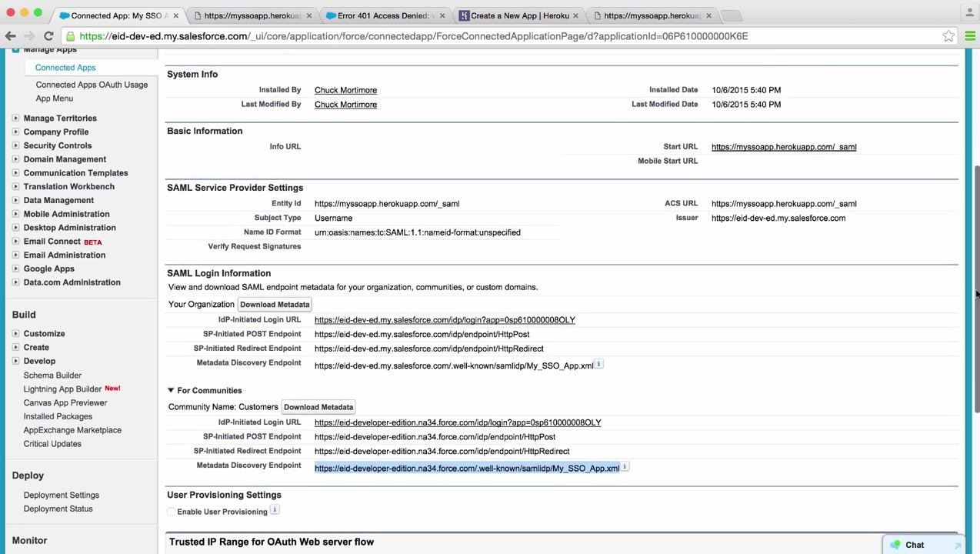Expand Domain Management in the sidebar
The image size is (980, 554).
(x=15, y=159)
